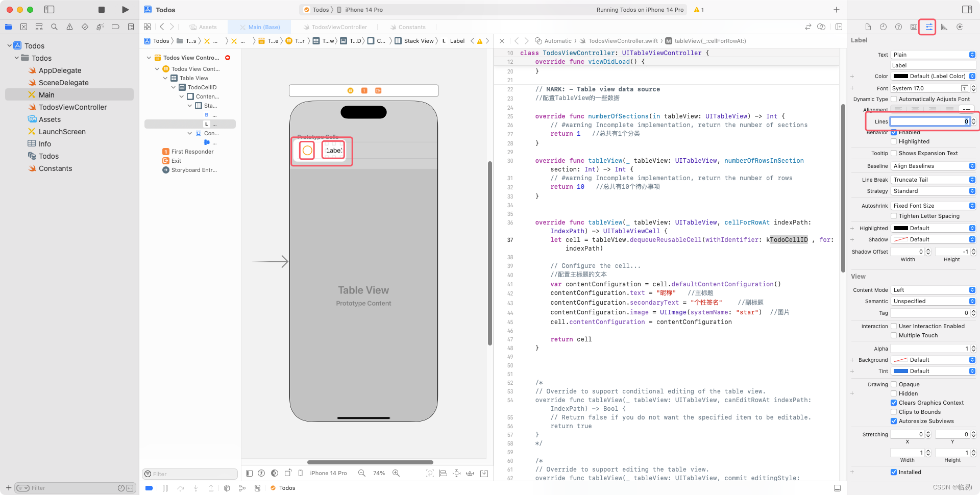Open the Strategy Standard dropdown
This screenshot has height=495, width=980.
pyautogui.click(x=933, y=191)
